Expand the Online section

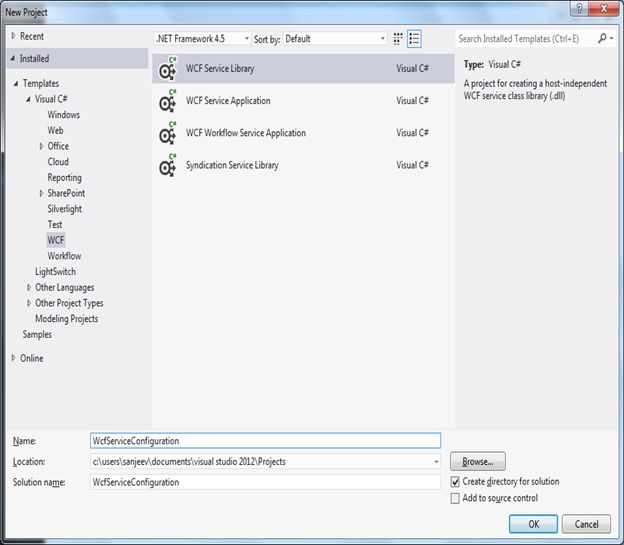click(x=14, y=357)
